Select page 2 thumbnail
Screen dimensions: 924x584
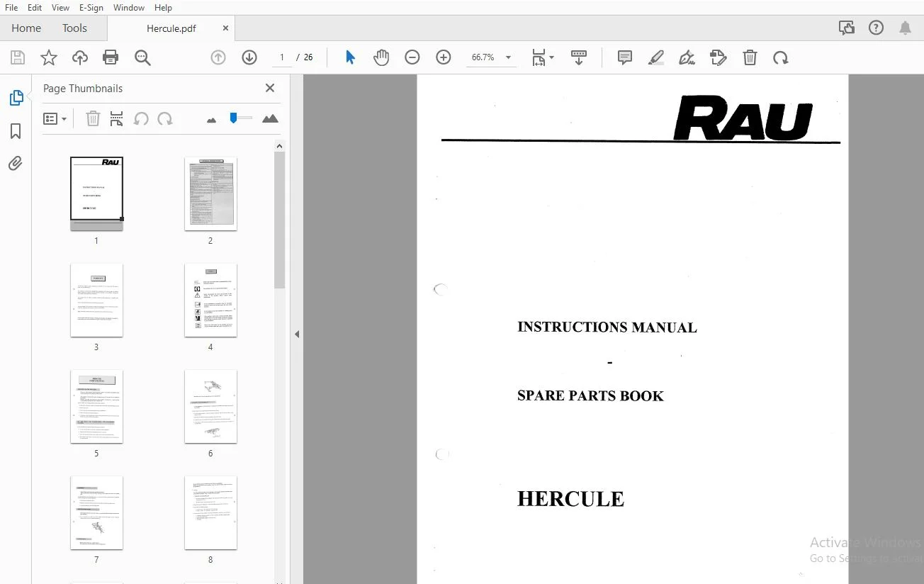[210, 193]
